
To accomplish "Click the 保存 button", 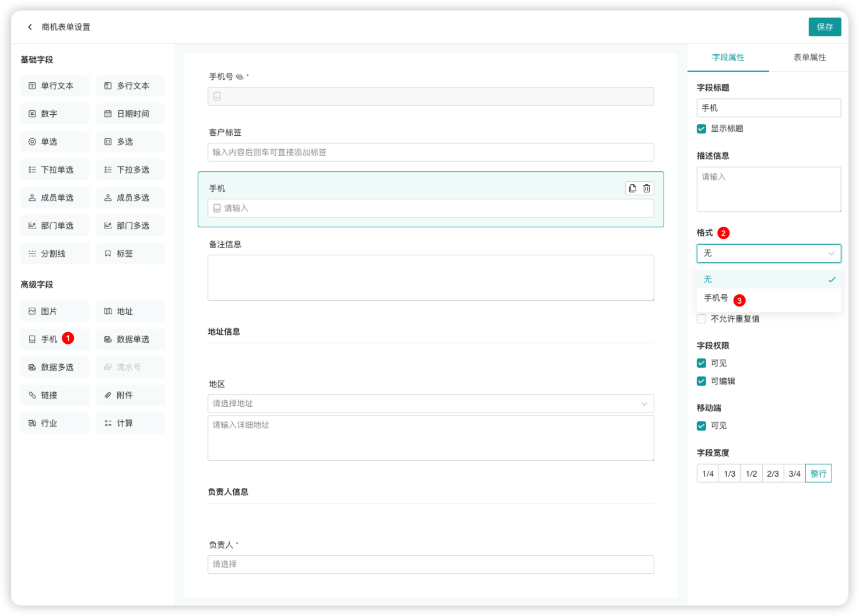I will tap(825, 27).
